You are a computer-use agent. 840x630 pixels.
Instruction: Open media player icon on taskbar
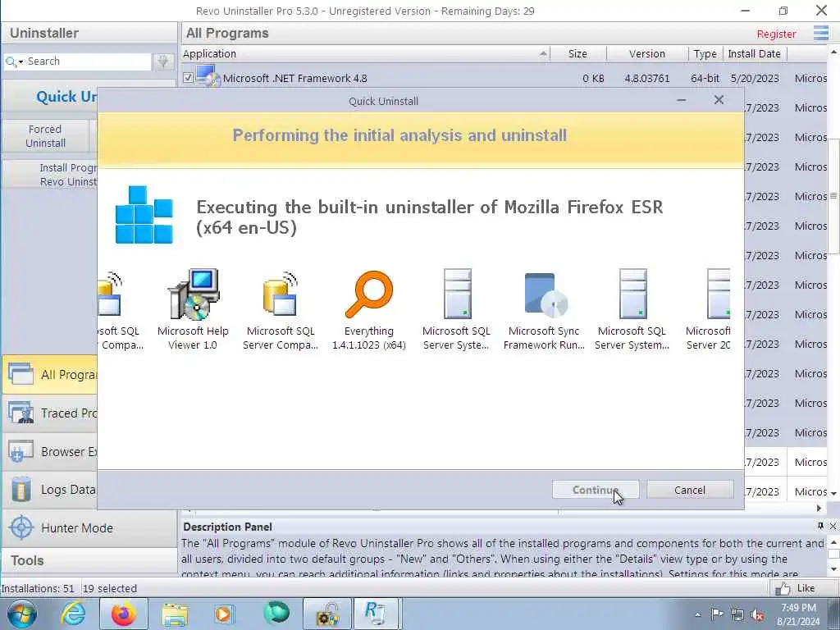225,614
